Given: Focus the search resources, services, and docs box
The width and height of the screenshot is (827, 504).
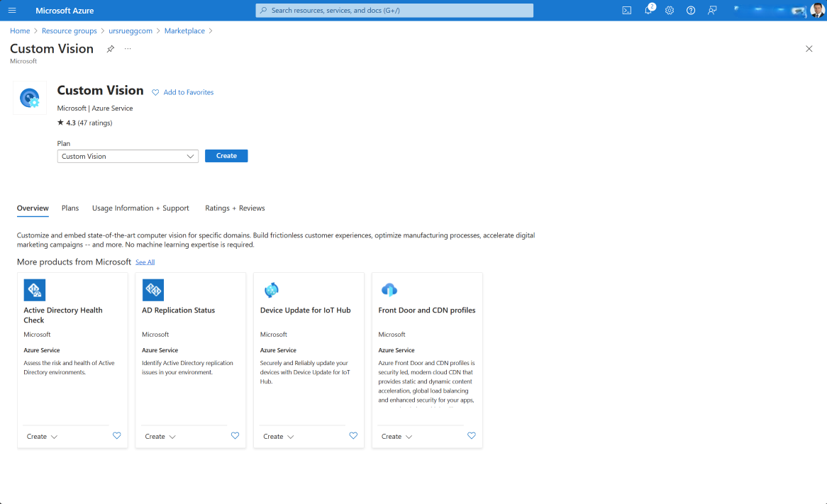Looking at the screenshot, I should (x=394, y=10).
